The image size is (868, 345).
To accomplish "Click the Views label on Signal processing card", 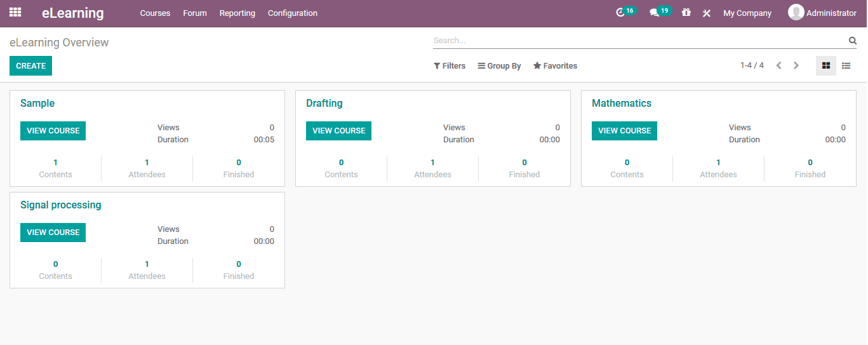I will (168, 229).
